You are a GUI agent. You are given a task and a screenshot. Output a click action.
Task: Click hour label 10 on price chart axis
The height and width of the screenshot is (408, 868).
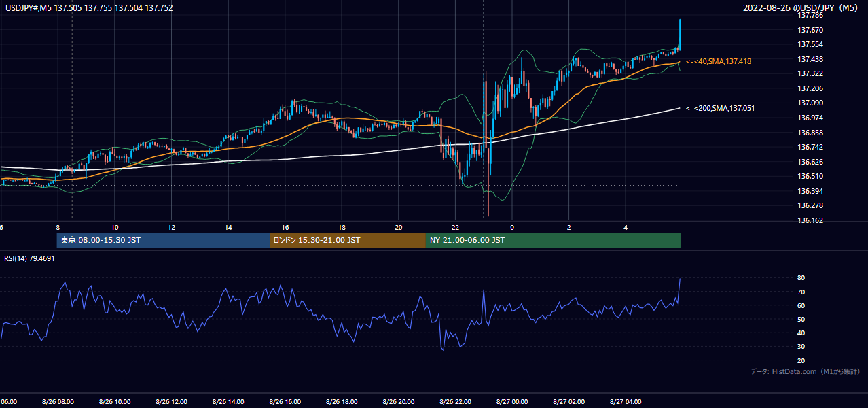tap(115, 228)
